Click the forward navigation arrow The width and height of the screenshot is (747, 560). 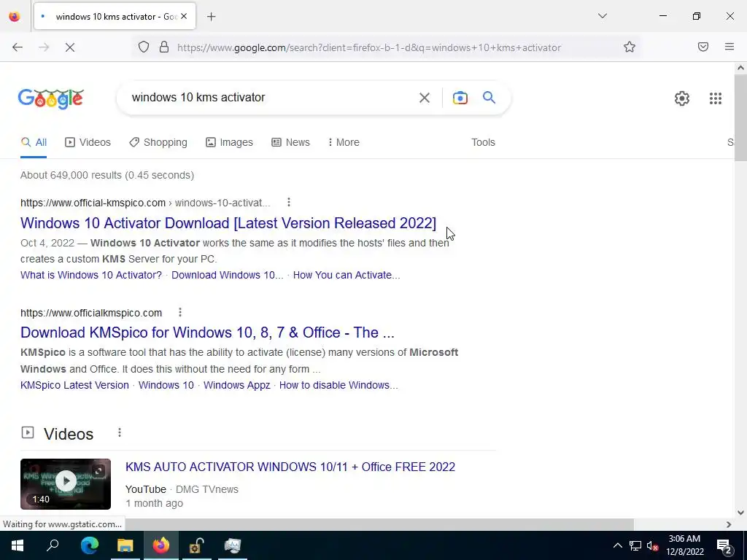[44, 47]
